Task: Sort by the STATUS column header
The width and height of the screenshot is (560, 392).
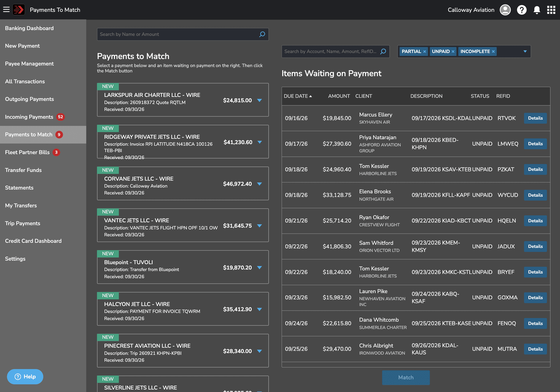Action: tap(480, 96)
